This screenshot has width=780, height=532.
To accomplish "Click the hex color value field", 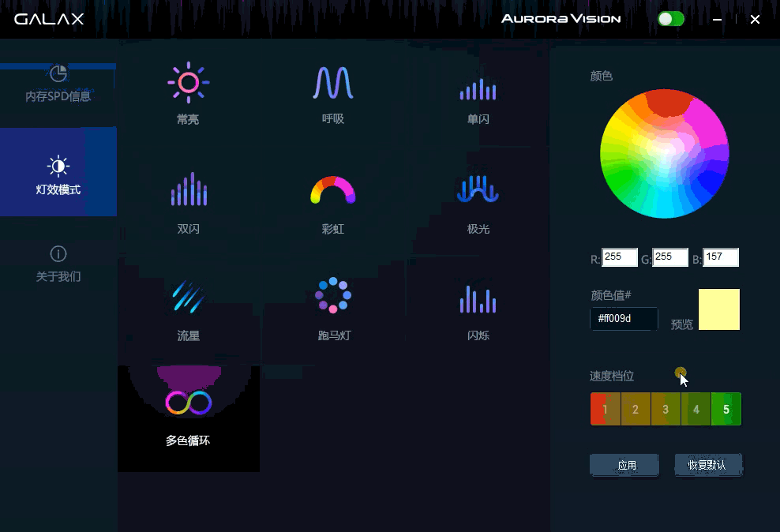I will [624, 318].
